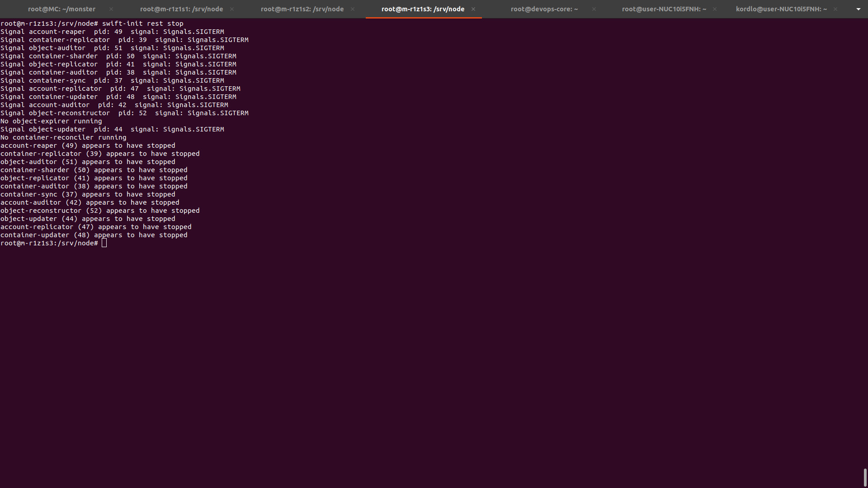
Task: Switch to the root@devops-core tab
Action: coord(544,9)
